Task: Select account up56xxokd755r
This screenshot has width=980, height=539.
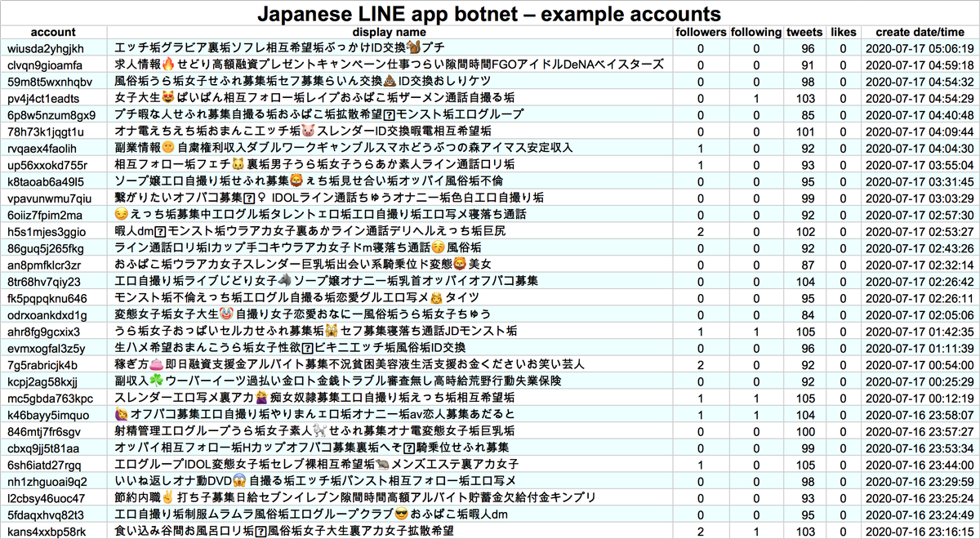Action: point(47,165)
